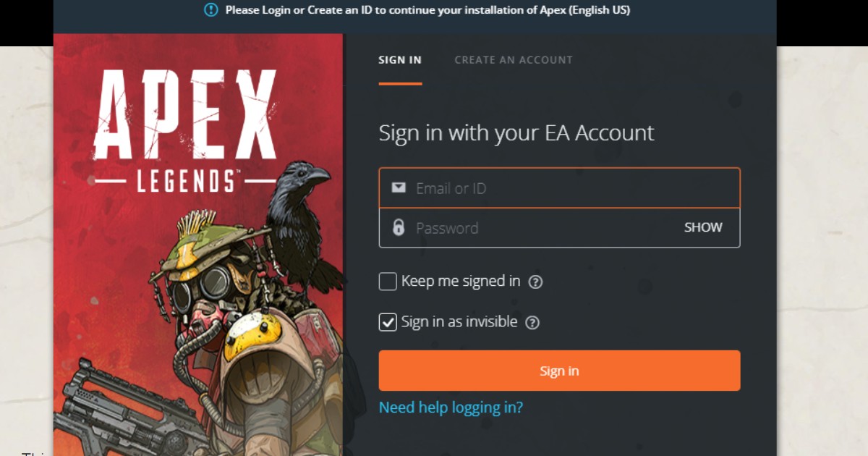This screenshot has width=868, height=456.
Task: Open the 'Need help logging in?' link
Action: click(451, 408)
